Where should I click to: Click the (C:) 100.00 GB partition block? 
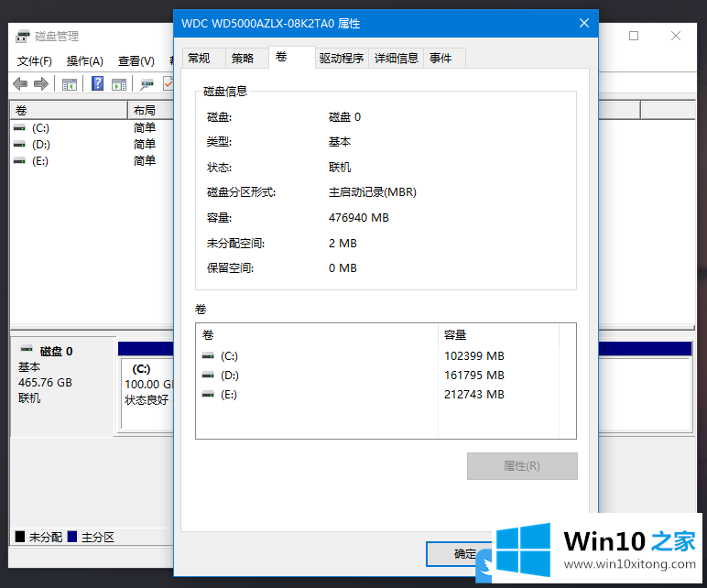(x=147, y=393)
